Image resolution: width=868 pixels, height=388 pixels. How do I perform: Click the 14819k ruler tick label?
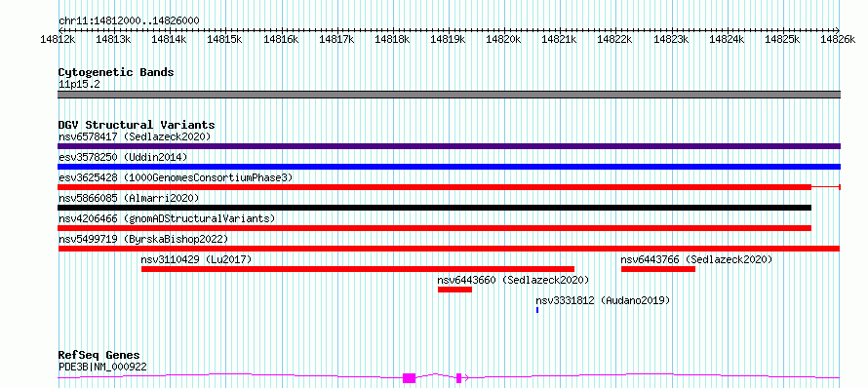tap(449, 39)
